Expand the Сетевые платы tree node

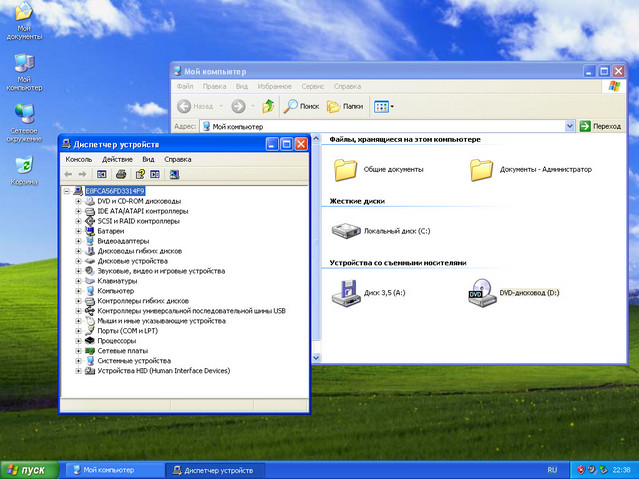[78, 351]
